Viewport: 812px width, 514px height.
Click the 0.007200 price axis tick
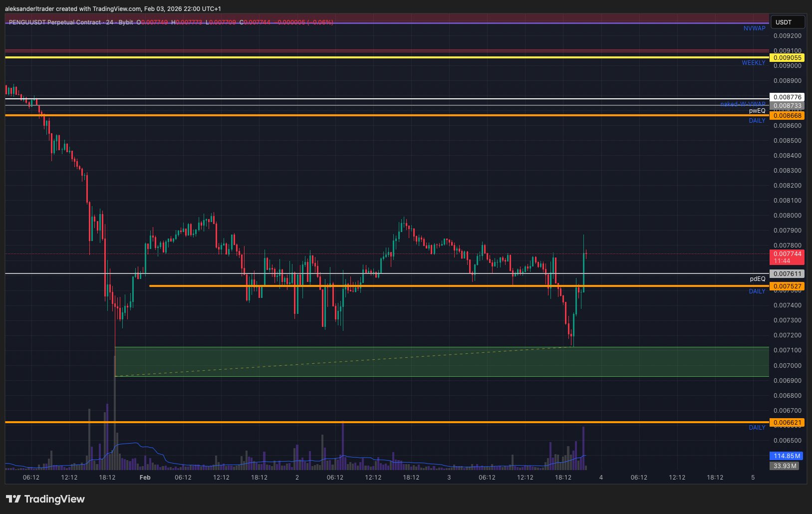[788, 335]
